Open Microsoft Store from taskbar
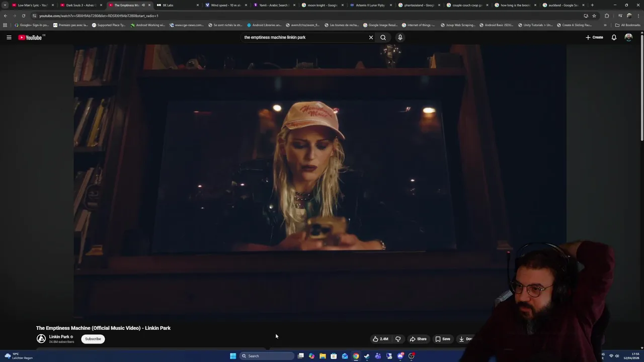Image resolution: width=644 pixels, height=362 pixels. click(334, 356)
